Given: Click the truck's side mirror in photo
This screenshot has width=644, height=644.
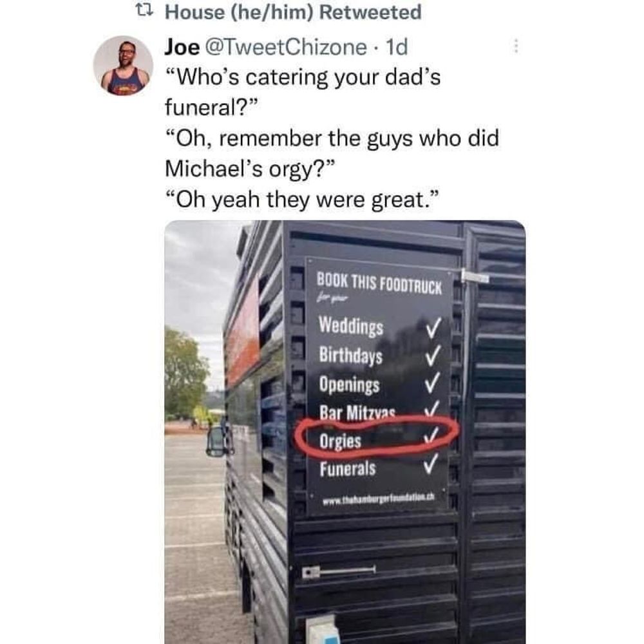Looking at the screenshot, I should [x=218, y=441].
